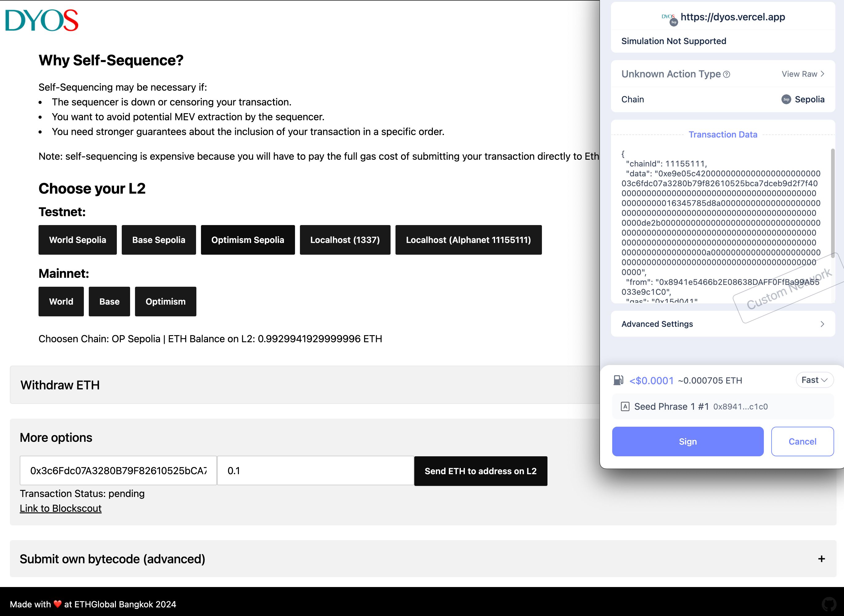Expand the Submit own bytecode section
Image resolution: width=844 pixels, height=616 pixels.
(x=822, y=559)
